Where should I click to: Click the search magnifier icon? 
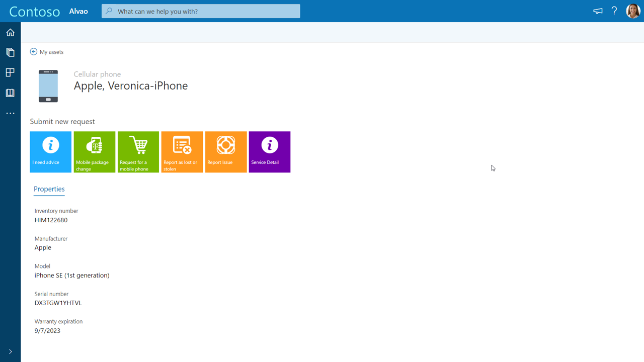[x=109, y=11]
